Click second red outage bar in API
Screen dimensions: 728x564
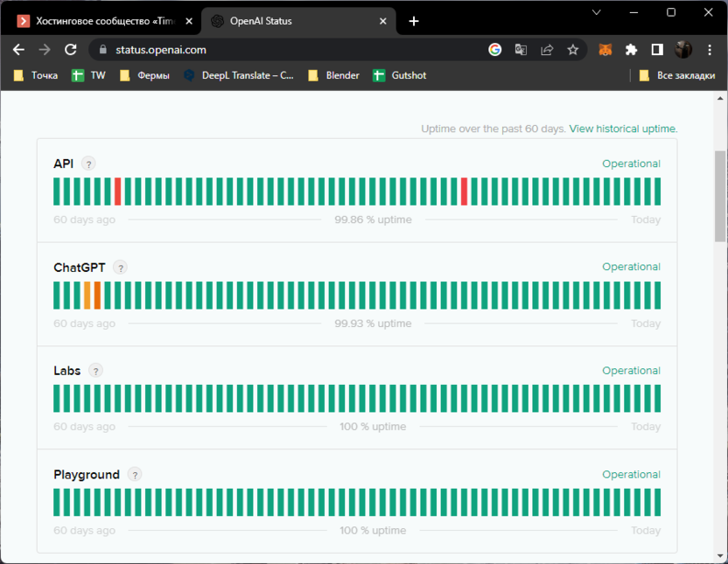coord(464,191)
